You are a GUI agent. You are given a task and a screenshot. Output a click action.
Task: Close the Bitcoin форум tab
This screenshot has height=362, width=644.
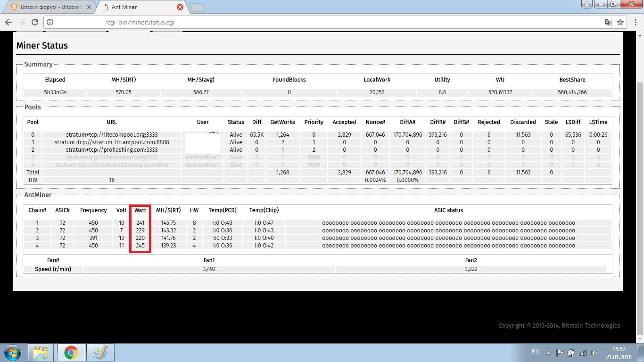coord(89,7)
